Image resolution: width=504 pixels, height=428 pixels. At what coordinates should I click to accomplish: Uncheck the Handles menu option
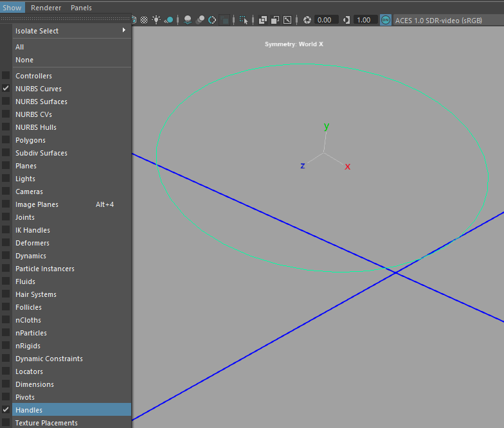click(29, 410)
